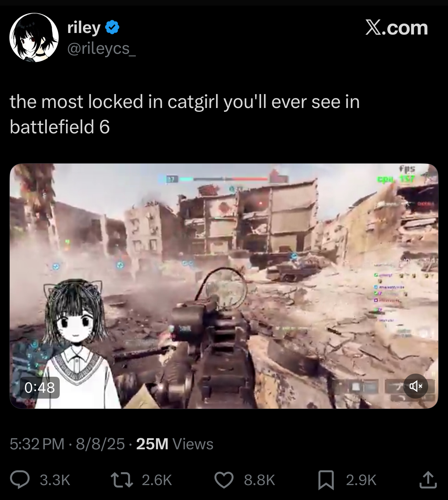Screen dimensions: 448x500
Task: Open the @rileycs_ handle link
Action: (x=101, y=49)
